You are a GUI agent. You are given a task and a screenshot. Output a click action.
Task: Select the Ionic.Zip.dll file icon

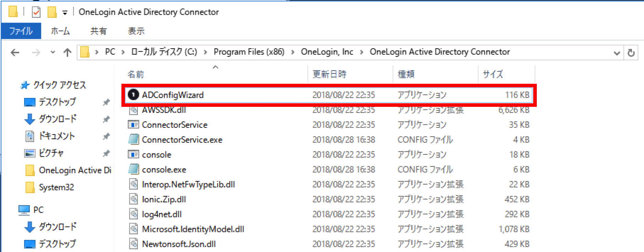(133, 199)
